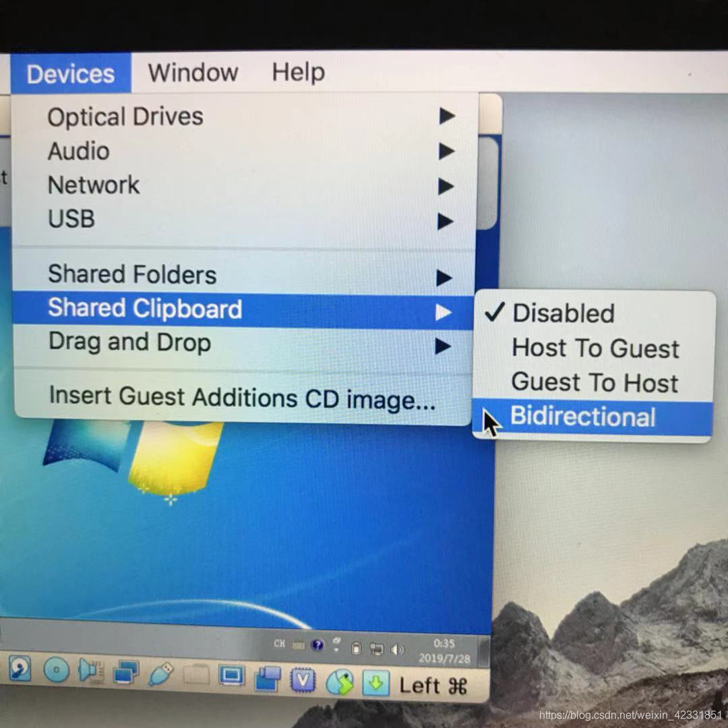Click the CH language indicator in guest tray
Image resolution: width=728 pixels, height=728 pixels.
click(x=279, y=644)
